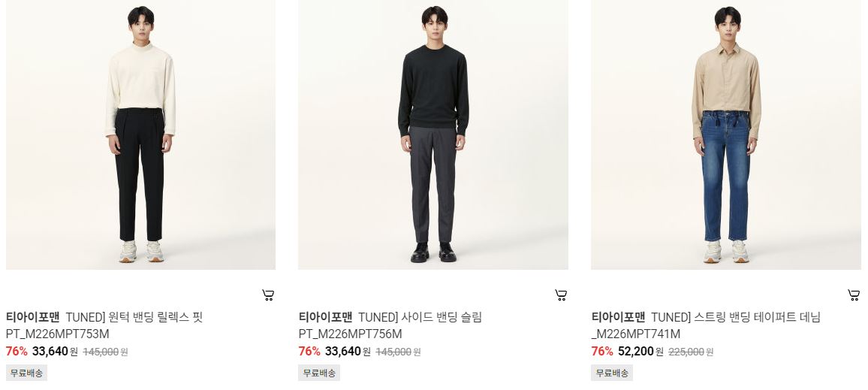Click 33,640원 price of 원턱 밴딩 릴렉스 핏
Screen dimensions: 868x390
(56, 352)
